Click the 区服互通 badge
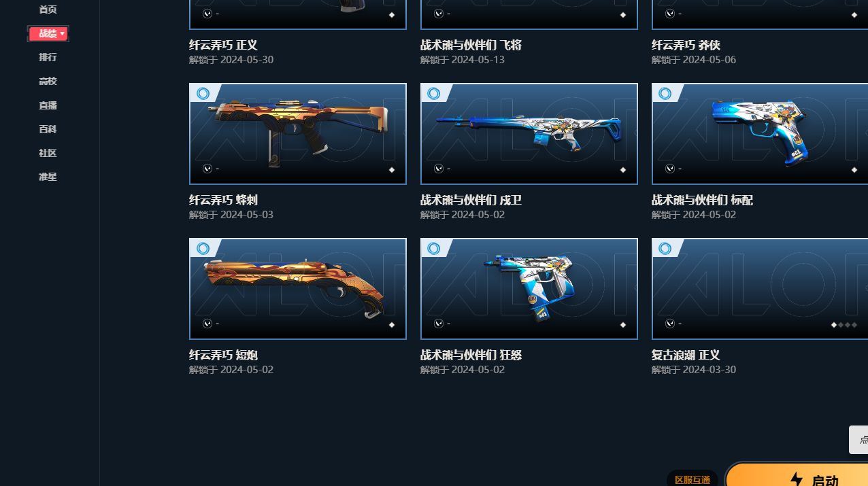This screenshot has height=486, width=868. tap(692, 479)
